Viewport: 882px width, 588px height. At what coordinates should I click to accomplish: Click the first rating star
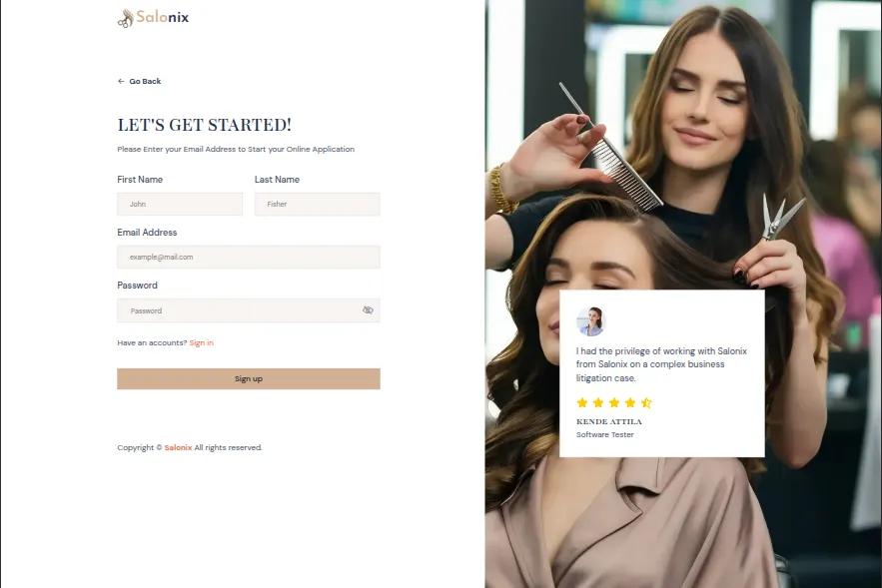582,402
